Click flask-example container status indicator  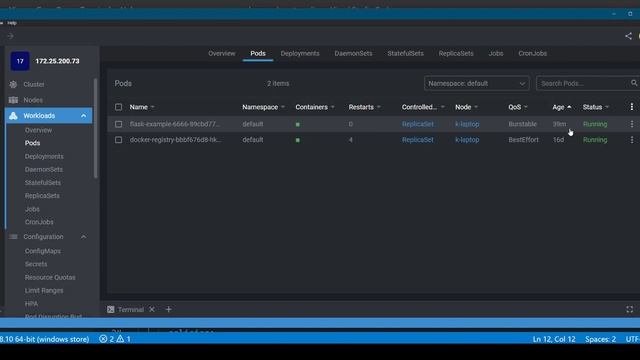pyautogui.click(x=298, y=124)
